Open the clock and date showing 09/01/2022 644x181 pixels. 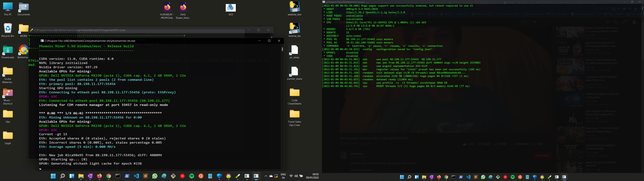tap(312, 176)
